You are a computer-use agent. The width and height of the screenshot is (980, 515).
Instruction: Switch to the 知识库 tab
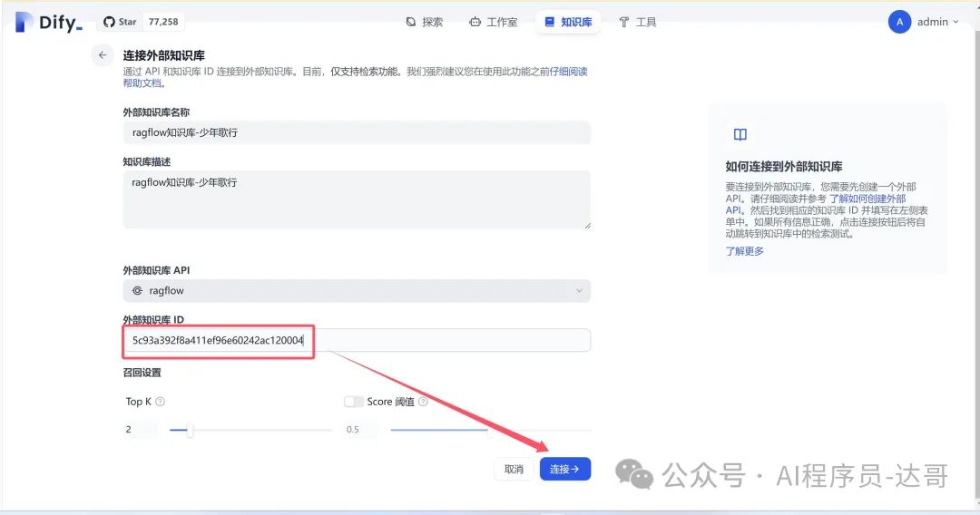point(568,22)
